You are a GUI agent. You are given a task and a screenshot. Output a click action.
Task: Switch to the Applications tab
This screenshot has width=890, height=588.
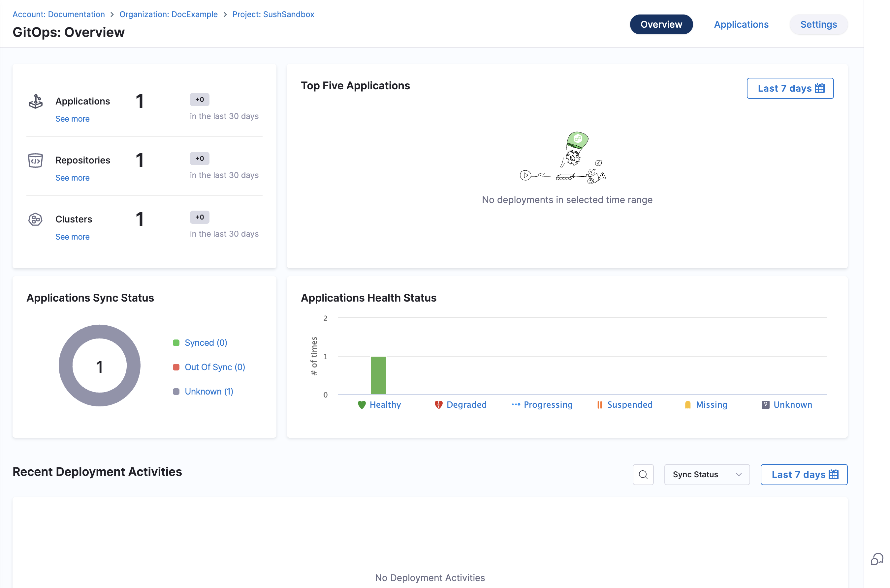point(741,24)
